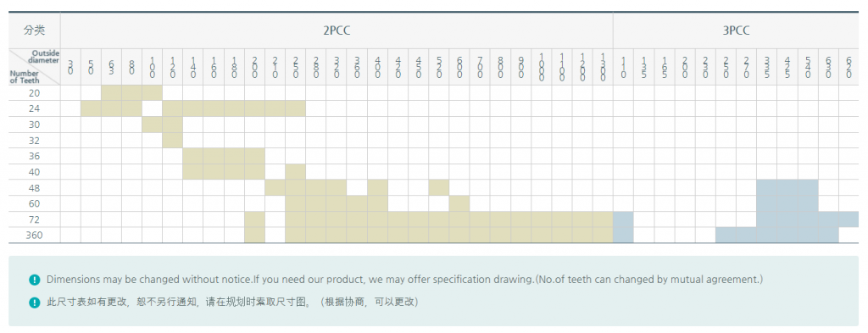Click the info icon beside the English dimensions notice
Screen dimensions: 868x333
click(35, 280)
